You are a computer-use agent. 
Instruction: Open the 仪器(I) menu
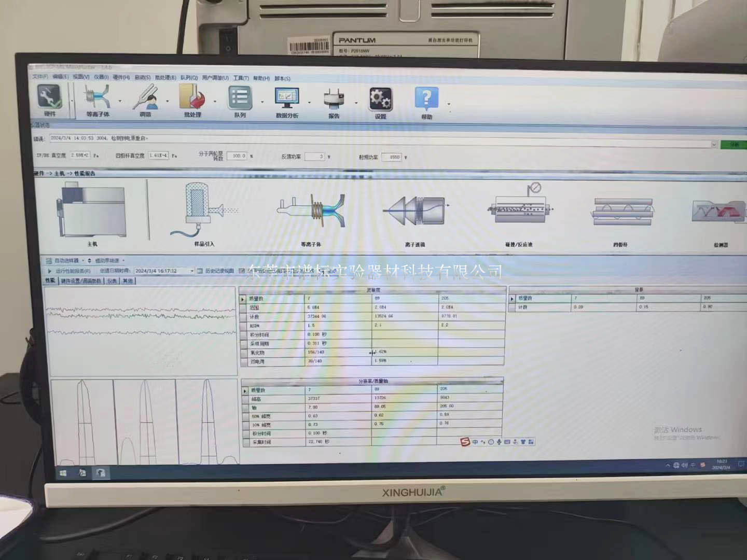(101, 77)
